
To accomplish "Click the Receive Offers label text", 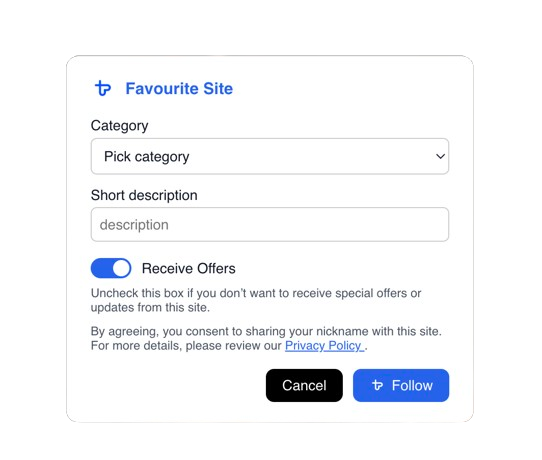I will pyautogui.click(x=189, y=269).
